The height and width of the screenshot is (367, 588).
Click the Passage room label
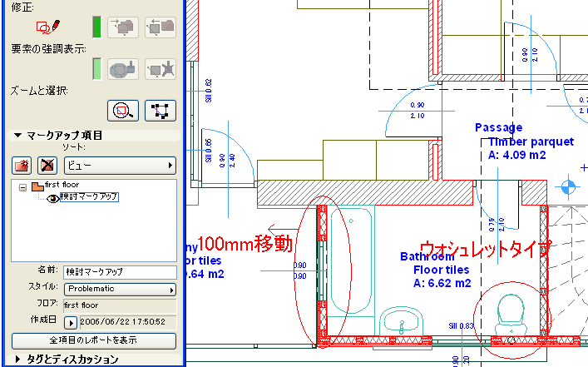tap(499, 127)
